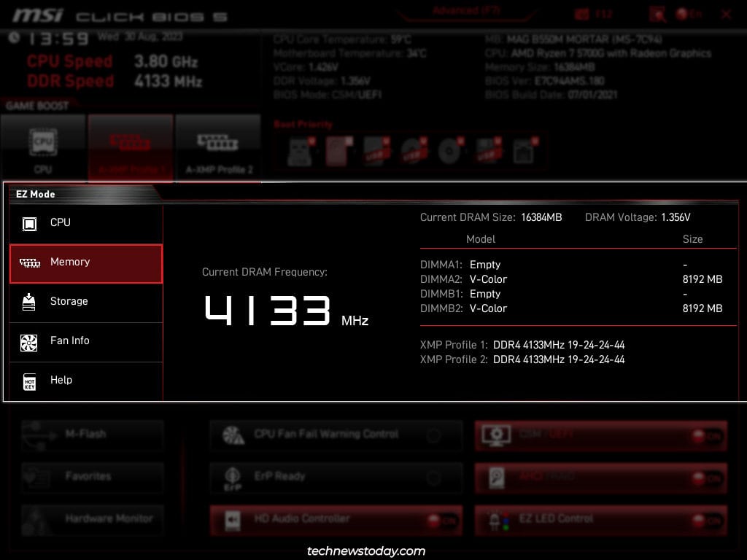Open the BIOS search icon
Image resolution: width=747 pixels, height=560 pixels.
(x=657, y=15)
